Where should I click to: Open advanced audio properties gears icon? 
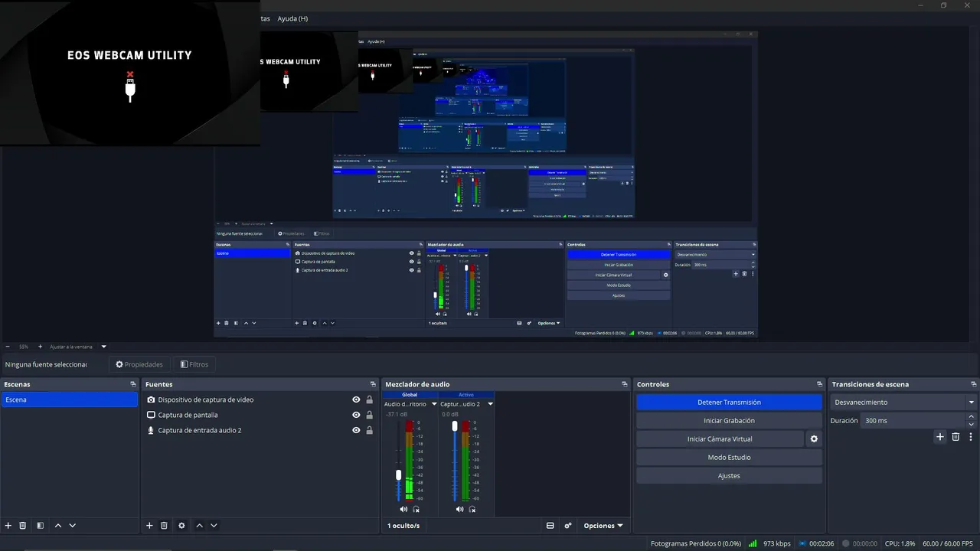(x=568, y=526)
